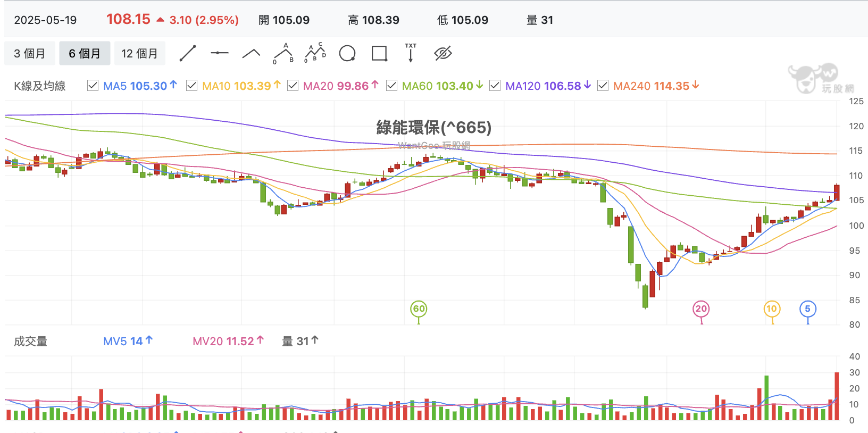Select the 0-A-B-C-D wave pattern tool
This screenshot has width=868, height=433.
(x=315, y=53)
